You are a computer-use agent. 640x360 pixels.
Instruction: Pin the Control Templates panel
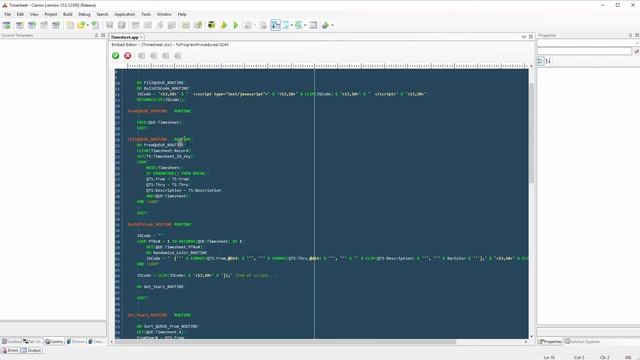(96, 36)
